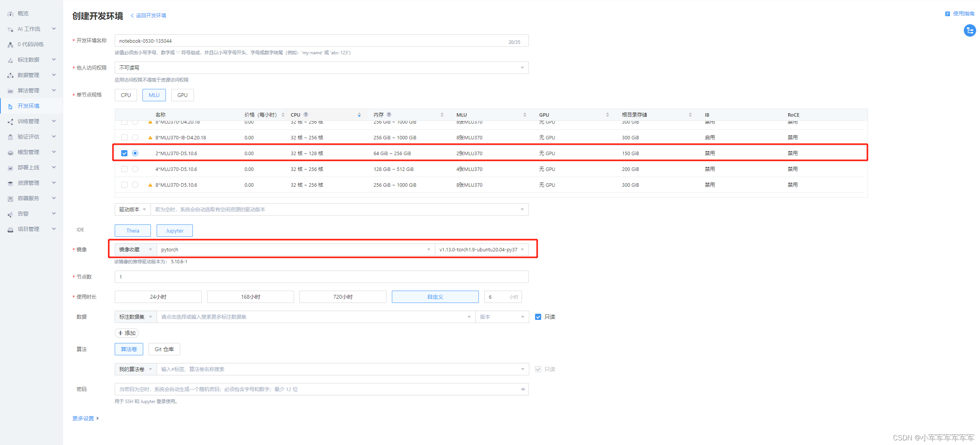Viewport: 980px width, 445px height.
Task: Choose the 168小时 duration option
Action: (x=250, y=297)
